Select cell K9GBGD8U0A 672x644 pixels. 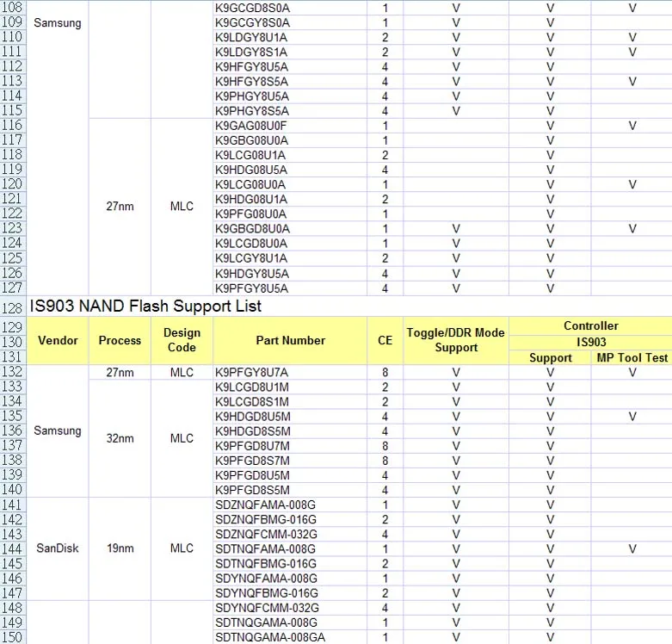[290, 228]
